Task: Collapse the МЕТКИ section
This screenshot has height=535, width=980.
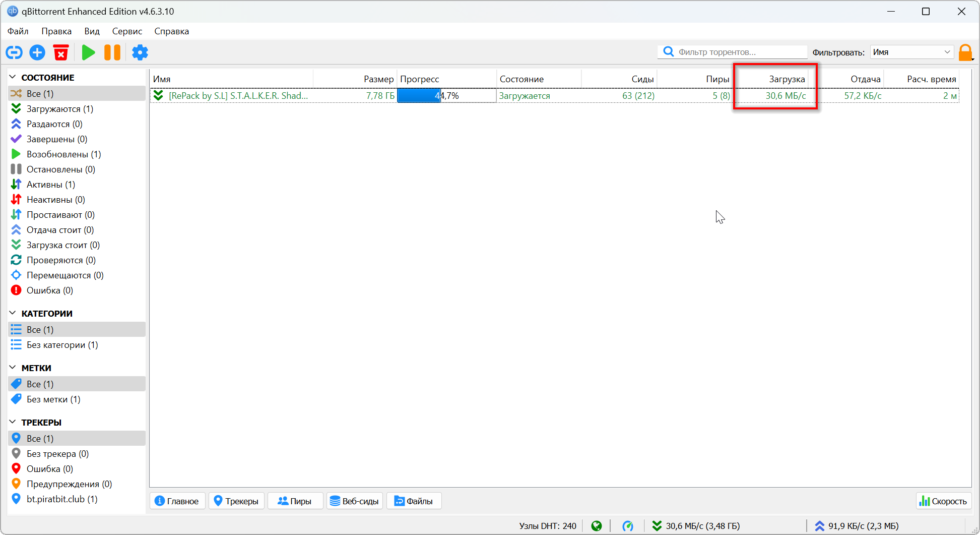Action: pos(13,368)
